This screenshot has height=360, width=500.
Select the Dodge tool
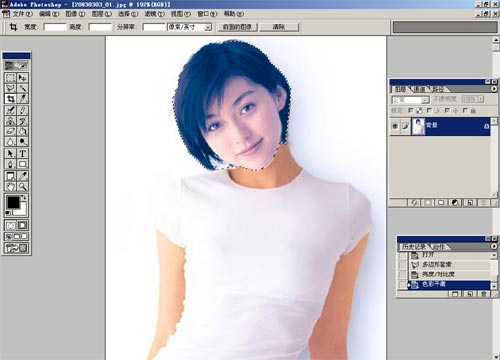click(x=22, y=141)
